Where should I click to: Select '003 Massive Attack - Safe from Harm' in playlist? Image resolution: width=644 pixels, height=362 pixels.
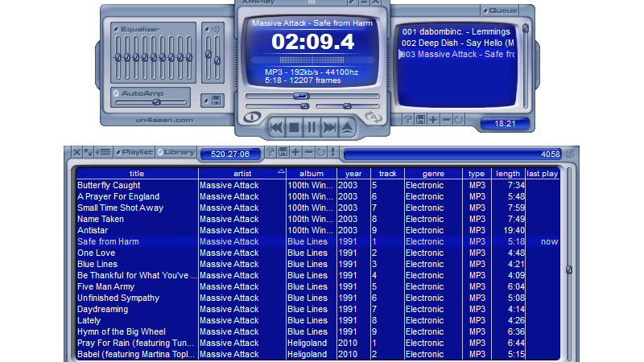click(457, 54)
